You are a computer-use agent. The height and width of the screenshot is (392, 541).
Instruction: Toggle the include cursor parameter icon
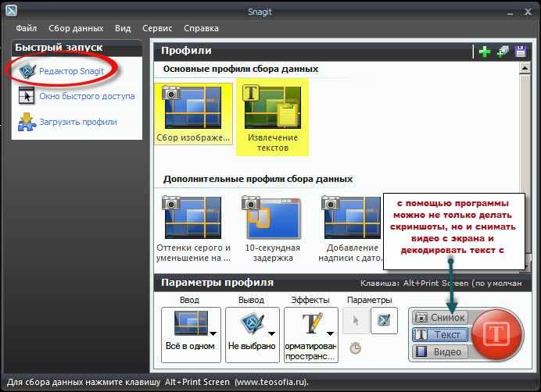356,320
